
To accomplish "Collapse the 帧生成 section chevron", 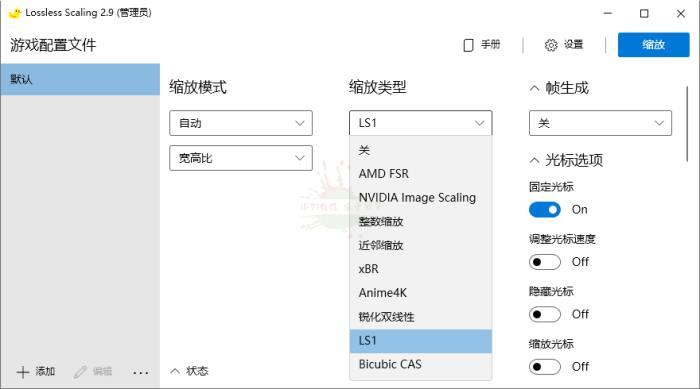I will (534, 88).
